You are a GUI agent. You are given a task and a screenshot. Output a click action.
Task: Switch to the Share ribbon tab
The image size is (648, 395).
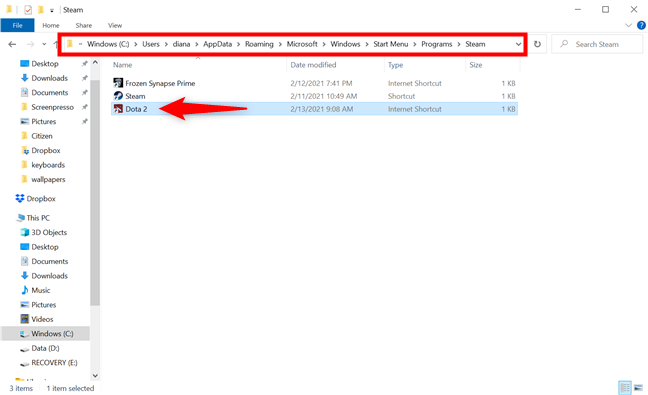tap(83, 25)
